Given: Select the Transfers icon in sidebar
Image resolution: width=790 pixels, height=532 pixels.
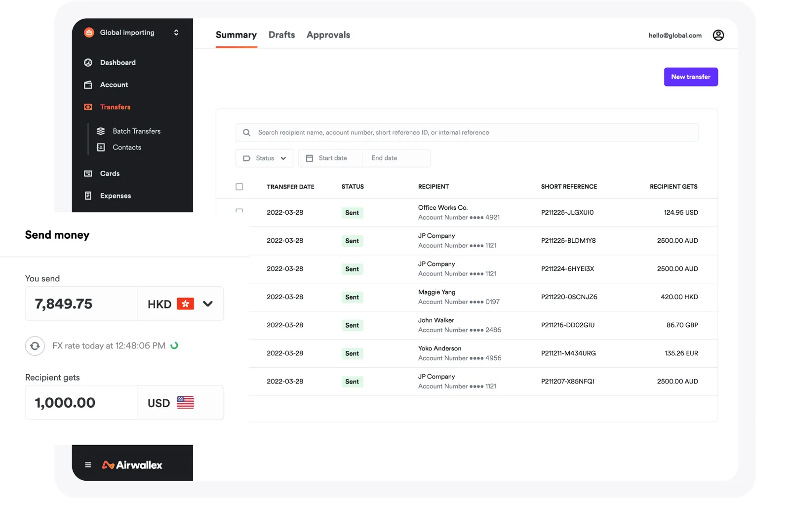Looking at the screenshot, I should tap(88, 107).
